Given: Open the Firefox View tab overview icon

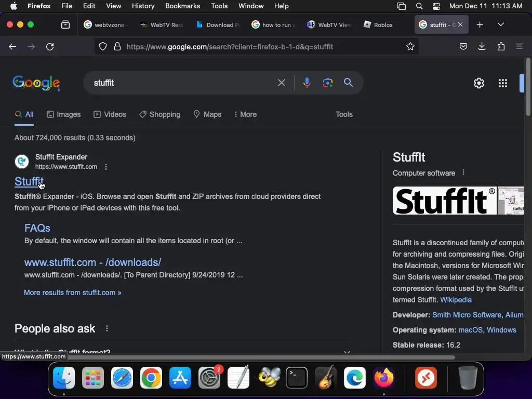Looking at the screenshot, I should point(65,25).
